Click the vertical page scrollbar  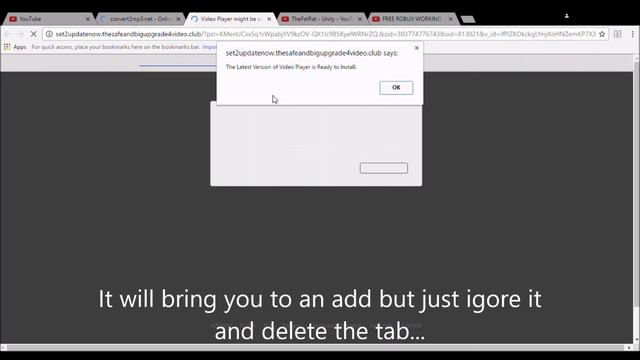tap(636, 184)
